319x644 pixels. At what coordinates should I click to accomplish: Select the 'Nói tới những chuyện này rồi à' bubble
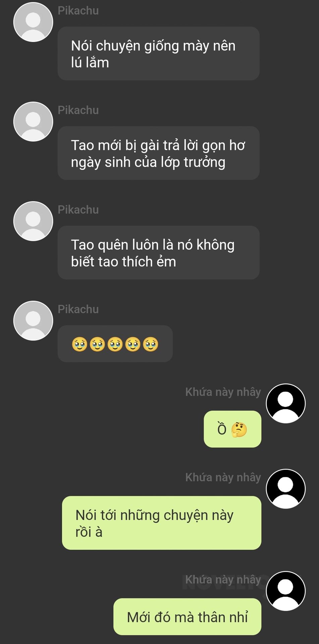(162, 523)
